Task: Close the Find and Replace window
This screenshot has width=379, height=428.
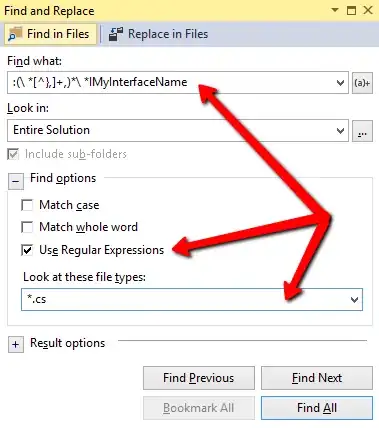Action: pos(368,10)
